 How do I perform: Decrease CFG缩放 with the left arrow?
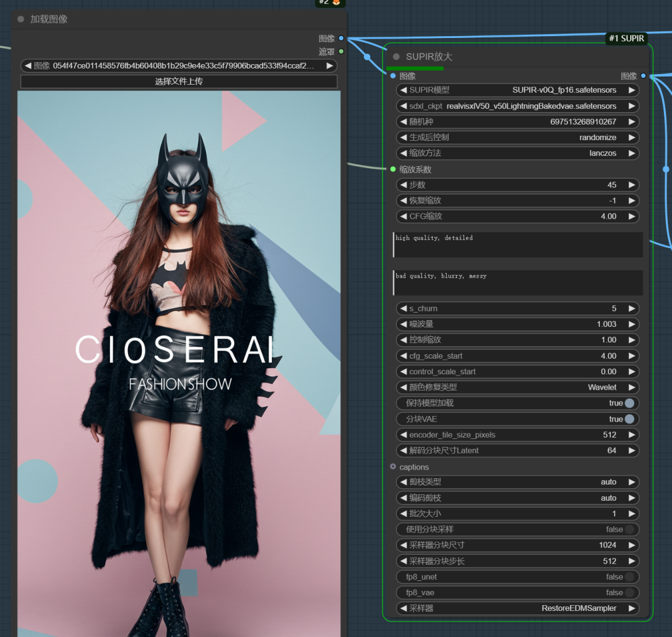click(403, 216)
